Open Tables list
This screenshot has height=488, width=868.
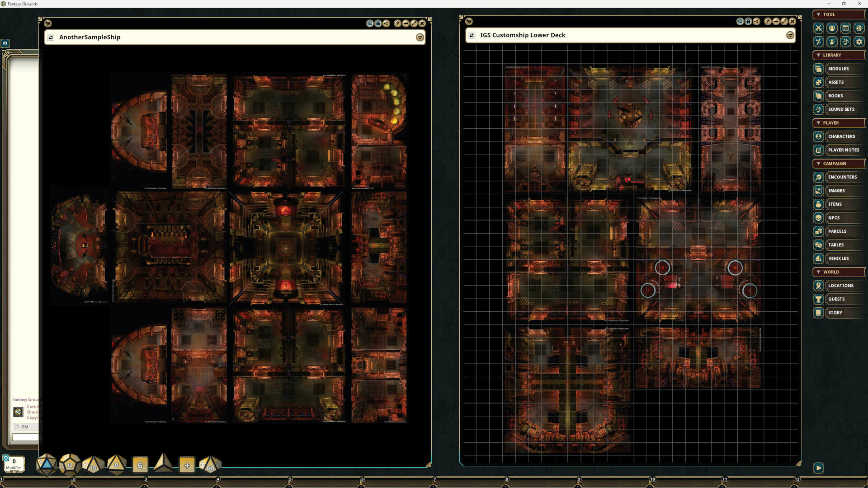point(839,245)
